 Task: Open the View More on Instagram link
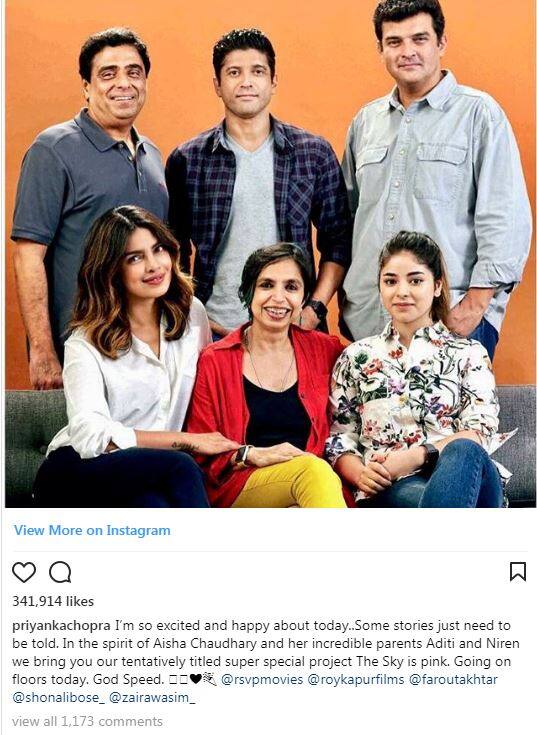pos(92,531)
